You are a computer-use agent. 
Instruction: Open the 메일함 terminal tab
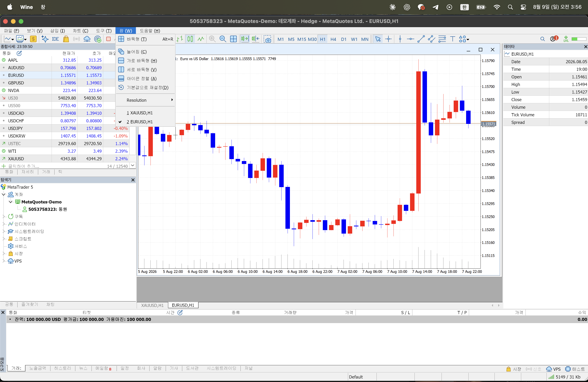(104, 368)
